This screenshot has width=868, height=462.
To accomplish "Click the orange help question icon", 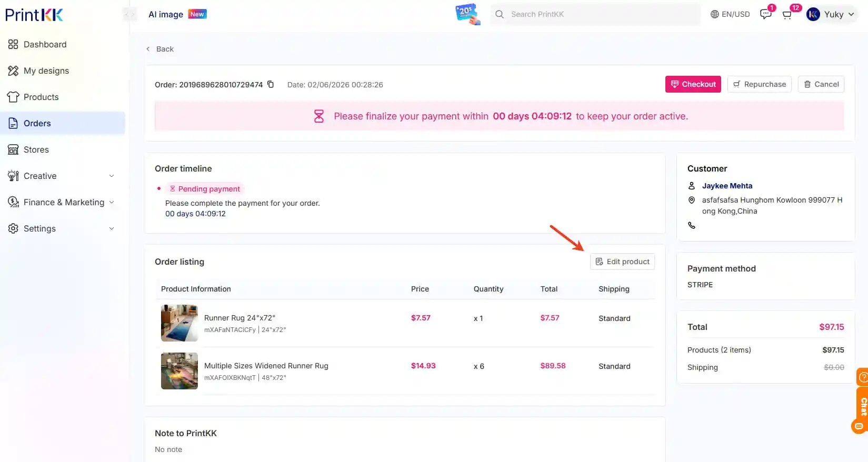I will pyautogui.click(x=863, y=377).
